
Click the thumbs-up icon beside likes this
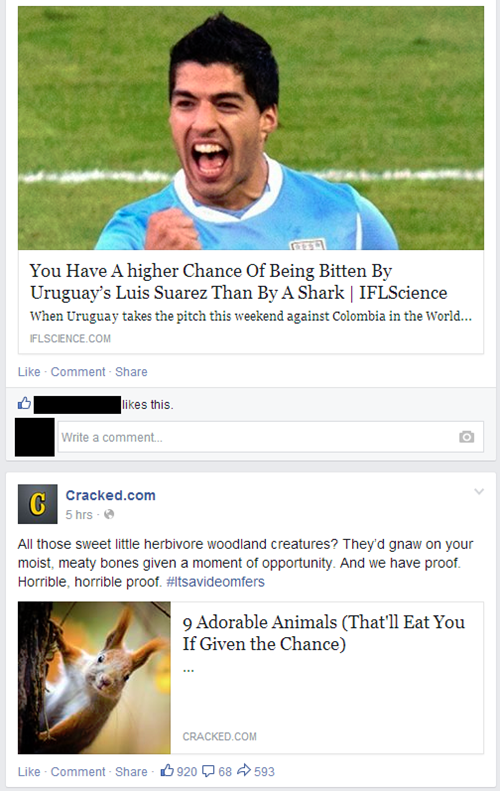[24, 403]
